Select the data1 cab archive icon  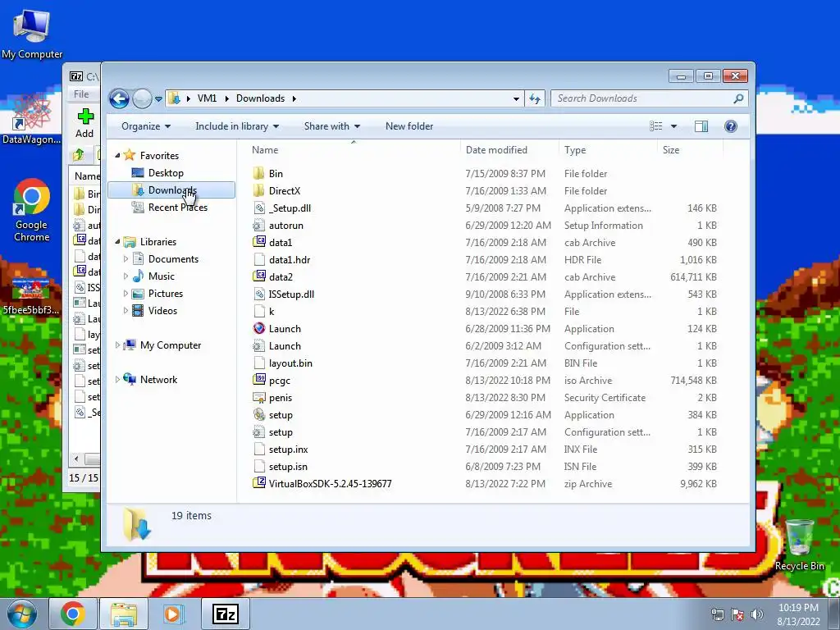click(258, 242)
